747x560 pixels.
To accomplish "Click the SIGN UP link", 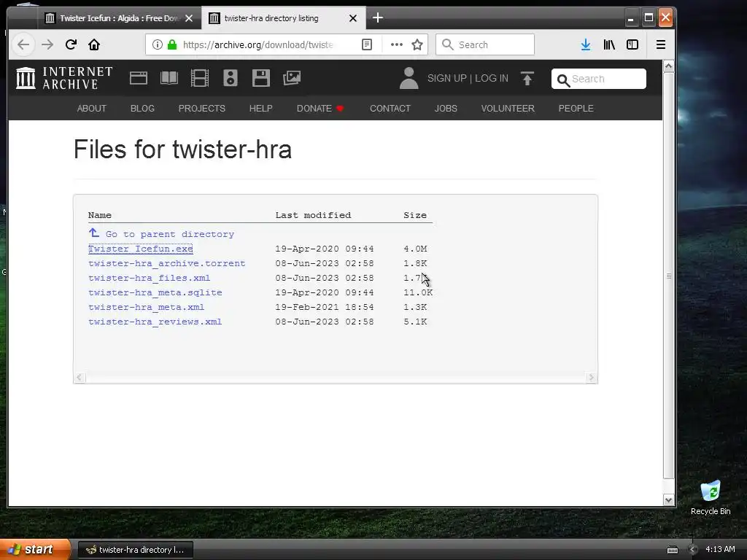I will coord(447,78).
